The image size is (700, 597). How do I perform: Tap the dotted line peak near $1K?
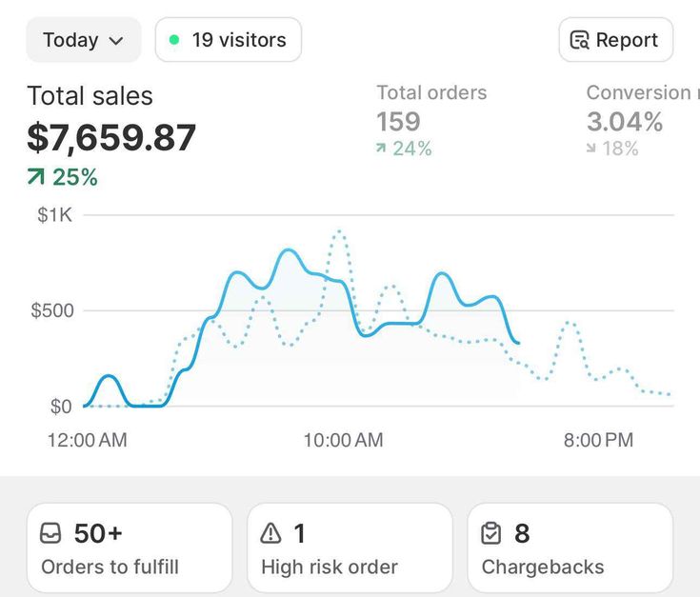[x=339, y=231]
